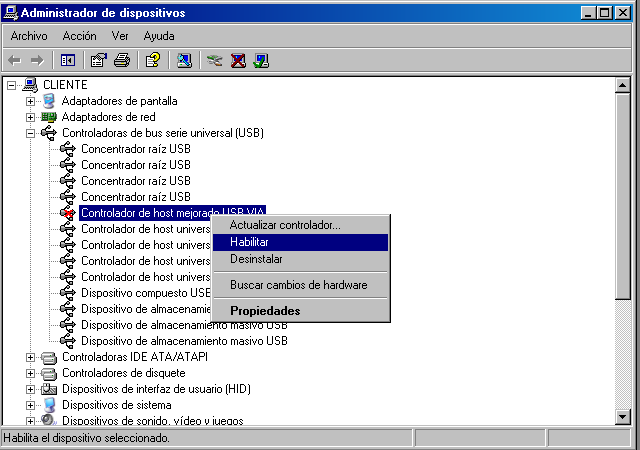The width and height of the screenshot is (640, 450).
Task: Enable device via green check toolbar icon
Action: coord(261,61)
